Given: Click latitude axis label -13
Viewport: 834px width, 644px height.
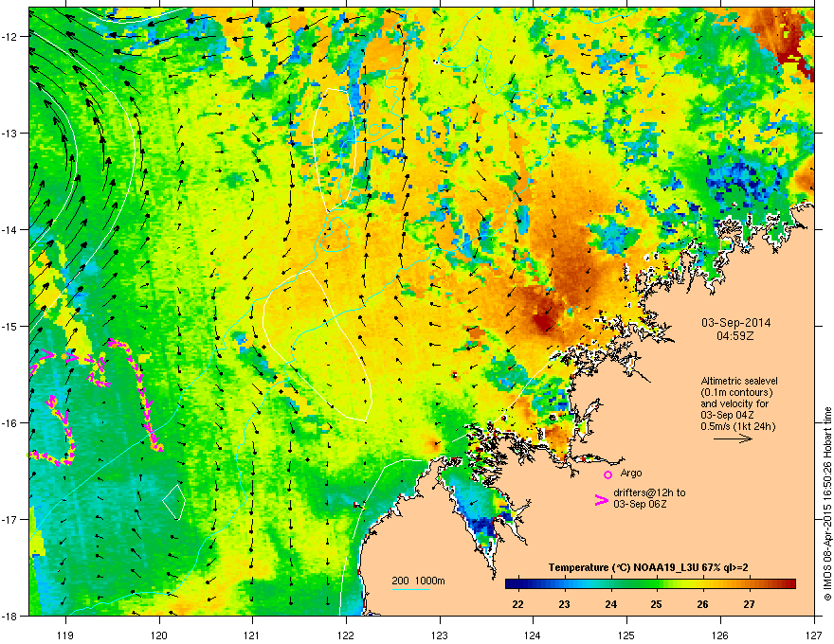Looking at the screenshot, I should pos(9,133).
